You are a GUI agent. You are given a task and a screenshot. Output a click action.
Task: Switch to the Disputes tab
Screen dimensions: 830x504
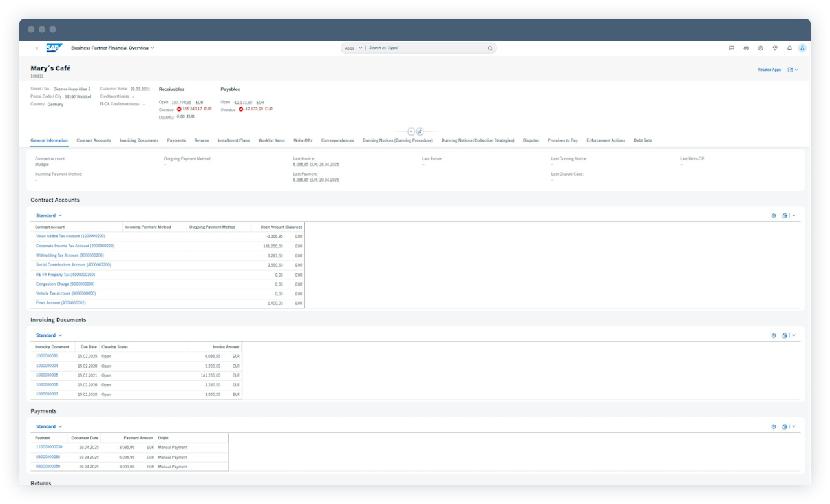531,139
